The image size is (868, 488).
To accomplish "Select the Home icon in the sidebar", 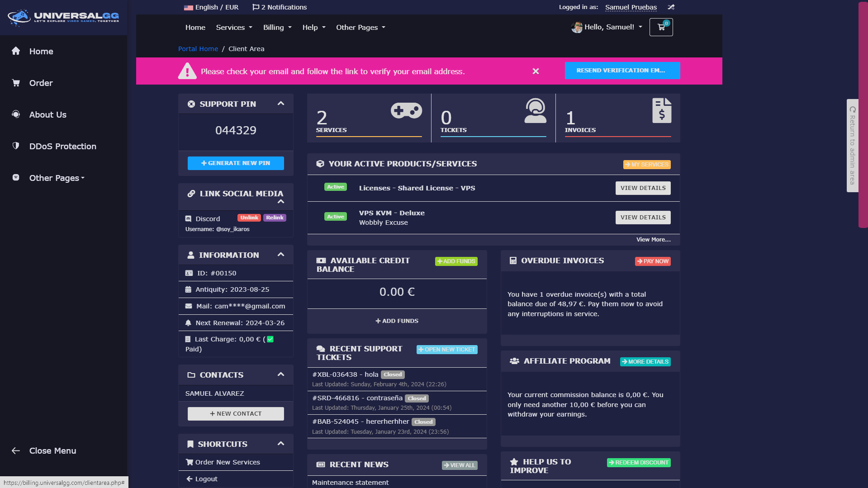I will 16,51.
